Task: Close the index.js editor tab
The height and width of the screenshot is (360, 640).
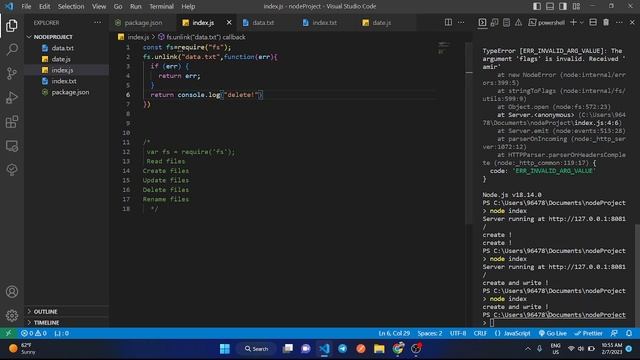Action: pyautogui.click(x=229, y=22)
